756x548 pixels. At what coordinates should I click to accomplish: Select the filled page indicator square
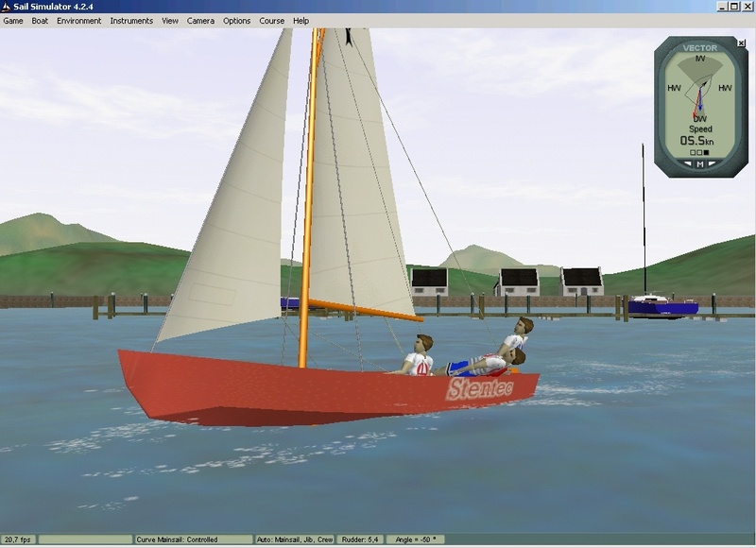(x=706, y=152)
